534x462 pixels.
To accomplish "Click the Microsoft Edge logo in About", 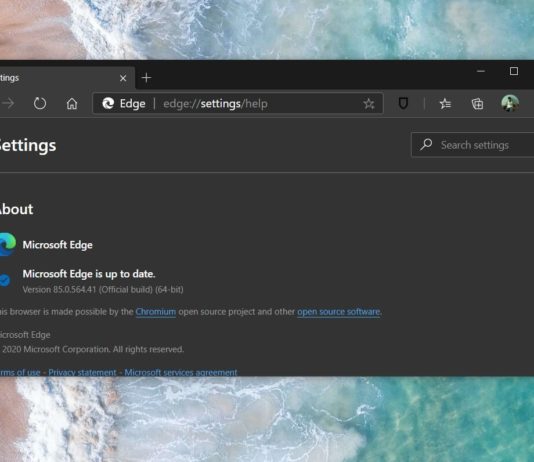I will tap(7, 244).
